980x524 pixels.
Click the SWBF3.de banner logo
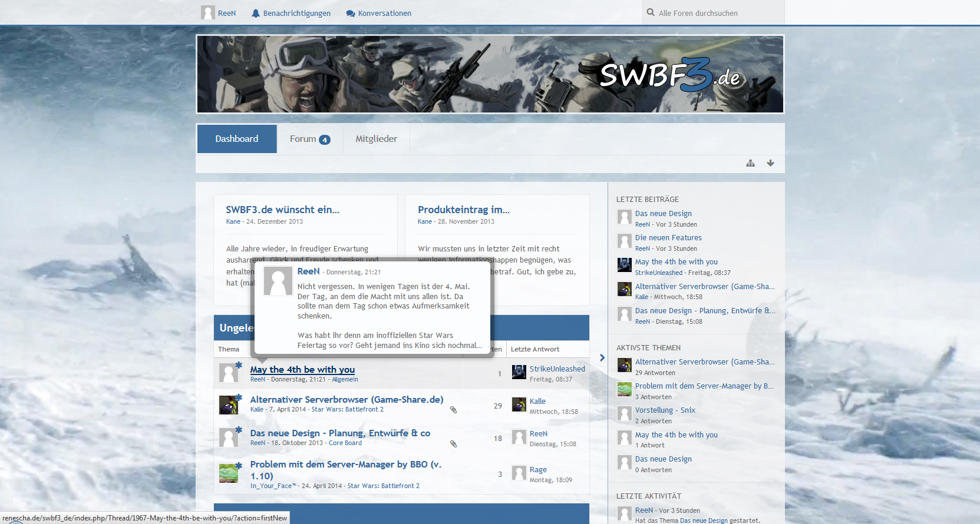tap(669, 75)
